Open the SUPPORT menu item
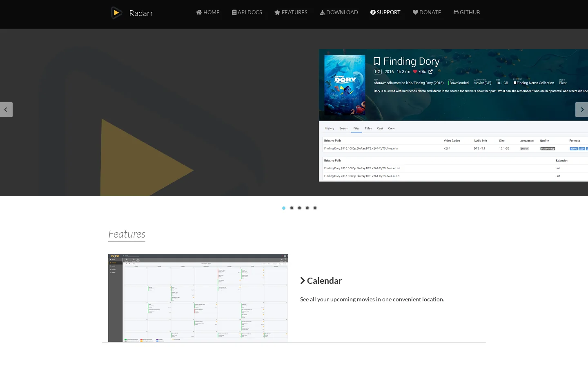The image size is (588, 368). point(385,12)
